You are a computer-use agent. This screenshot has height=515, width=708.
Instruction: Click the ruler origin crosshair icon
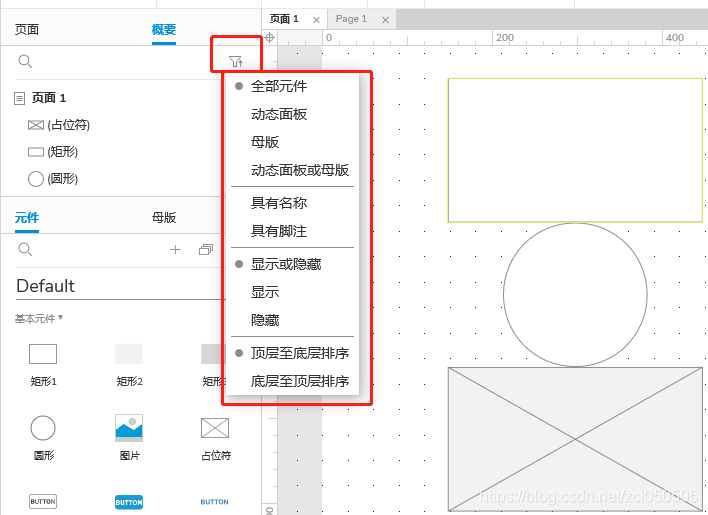pos(270,37)
